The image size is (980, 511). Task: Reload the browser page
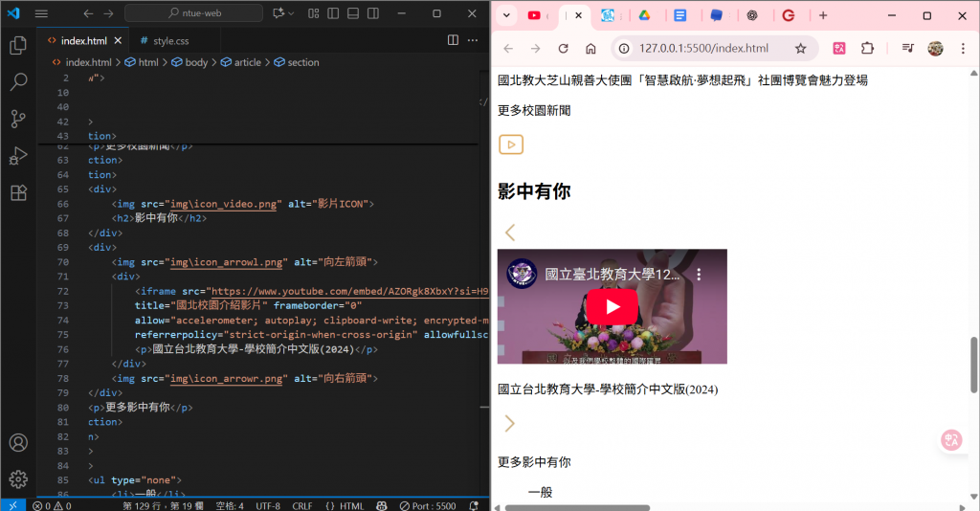point(563,48)
